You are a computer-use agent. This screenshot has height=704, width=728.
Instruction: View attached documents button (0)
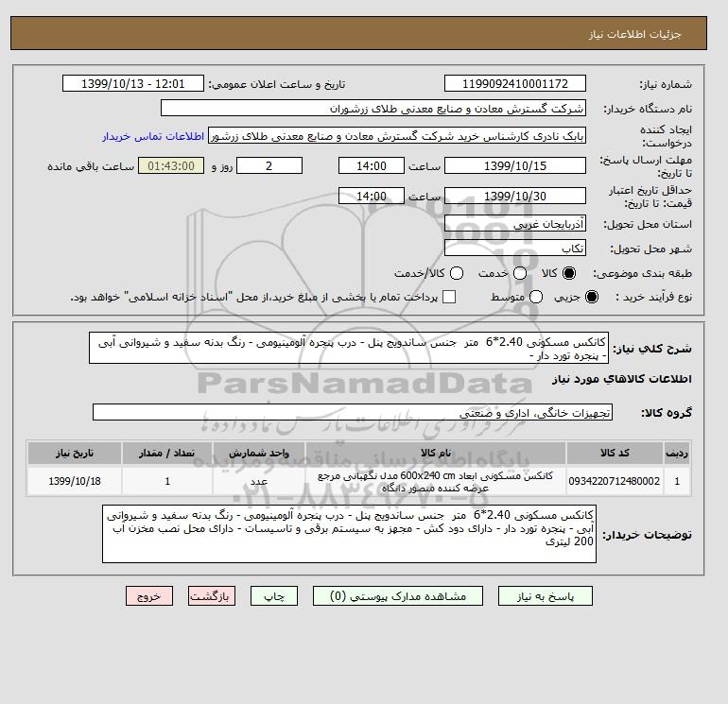click(398, 596)
